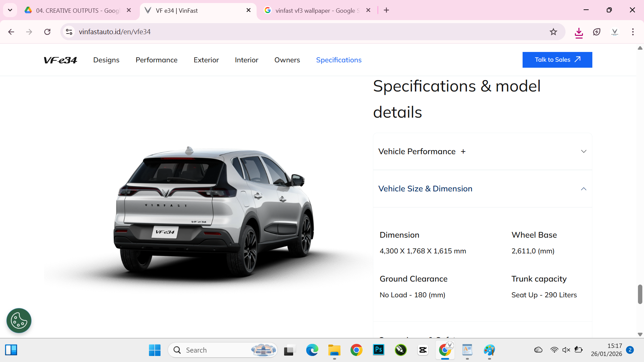Open new browser tab
The image size is (644, 362).
[386, 10]
